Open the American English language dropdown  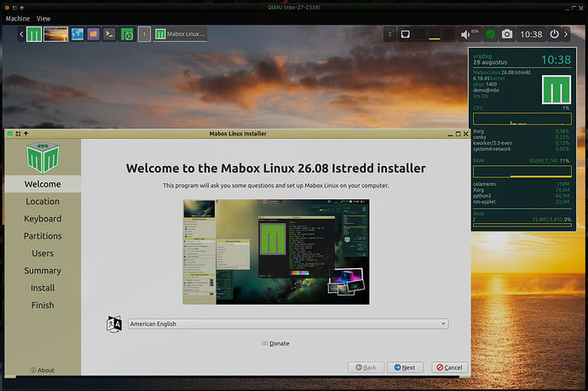pos(288,324)
